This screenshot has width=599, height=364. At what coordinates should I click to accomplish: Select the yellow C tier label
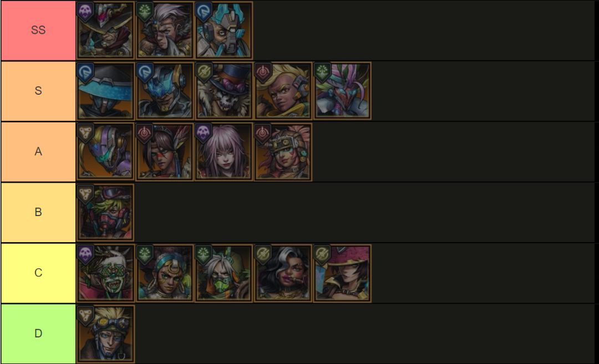click(38, 273)
